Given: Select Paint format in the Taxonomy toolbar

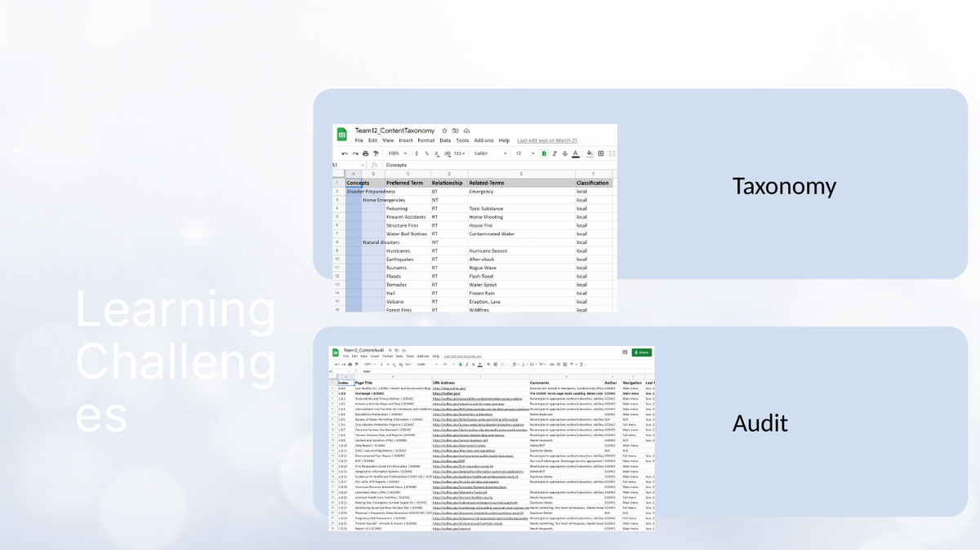Looking at the screenshot, I should point(376,153).
